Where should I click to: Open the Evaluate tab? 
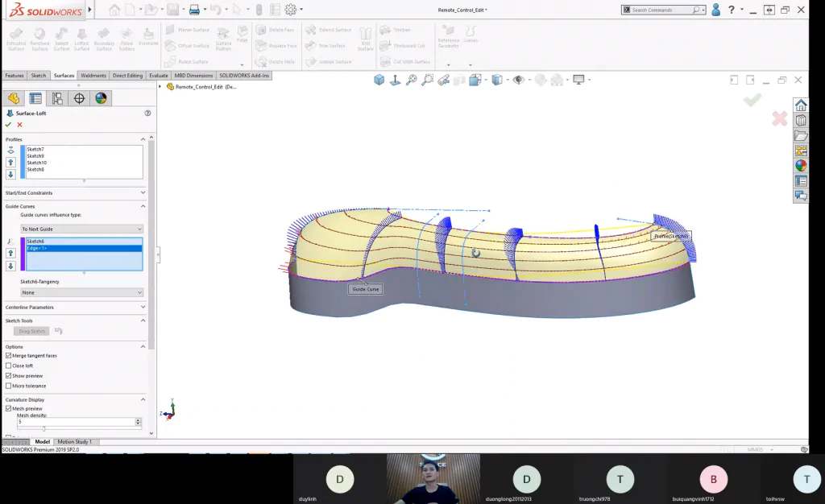[x=159, y=76]
